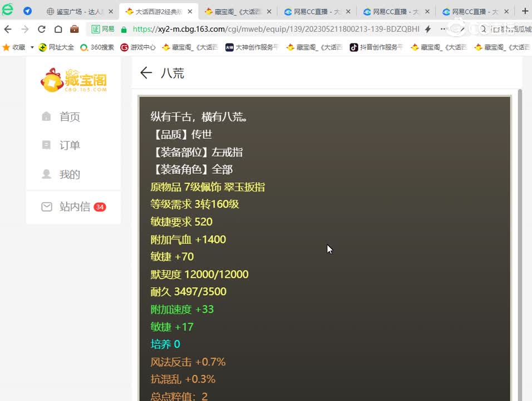Refresh the current webpage
The height and width of the screenshot is (401, 532).
point(42,29)
